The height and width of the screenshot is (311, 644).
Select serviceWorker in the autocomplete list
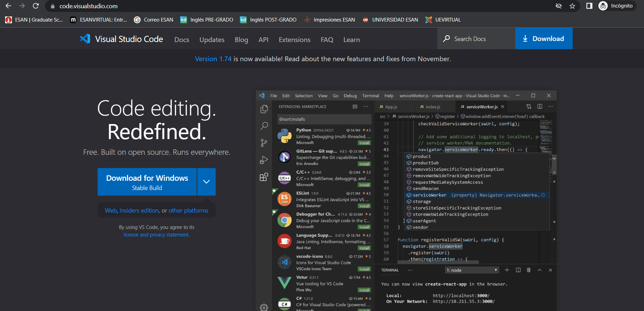click(x=477, y=195)
